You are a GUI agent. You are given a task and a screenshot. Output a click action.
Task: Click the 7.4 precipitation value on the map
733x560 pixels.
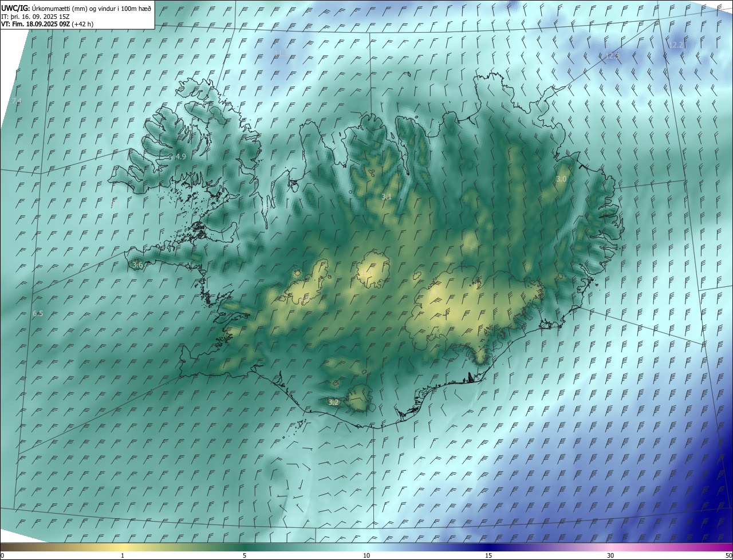(x=17, y=101)
